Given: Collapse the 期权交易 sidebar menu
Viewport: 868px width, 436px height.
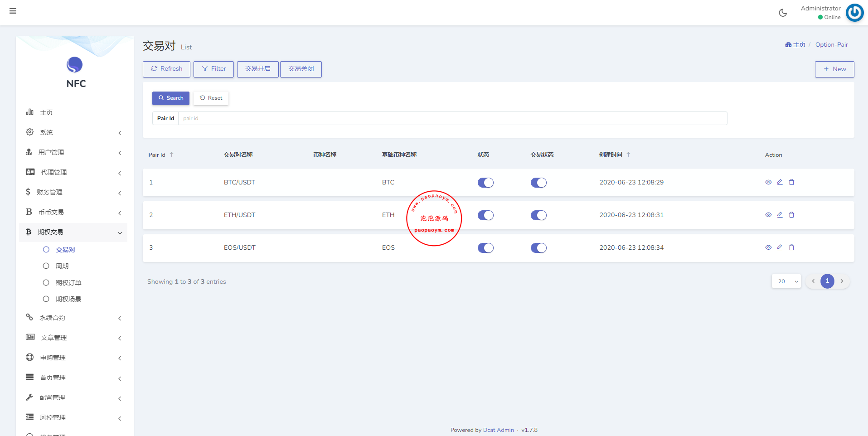Looking at the screenshot, I should point(73,232).
